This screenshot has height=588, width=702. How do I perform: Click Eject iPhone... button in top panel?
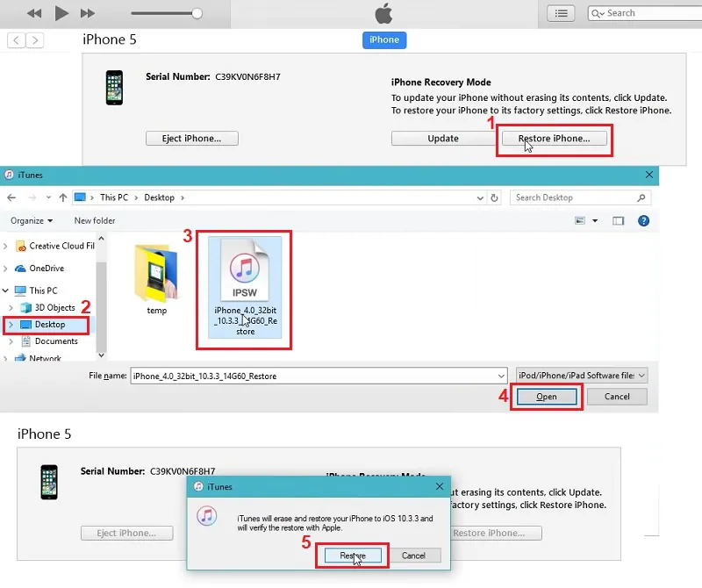[191, 139]
